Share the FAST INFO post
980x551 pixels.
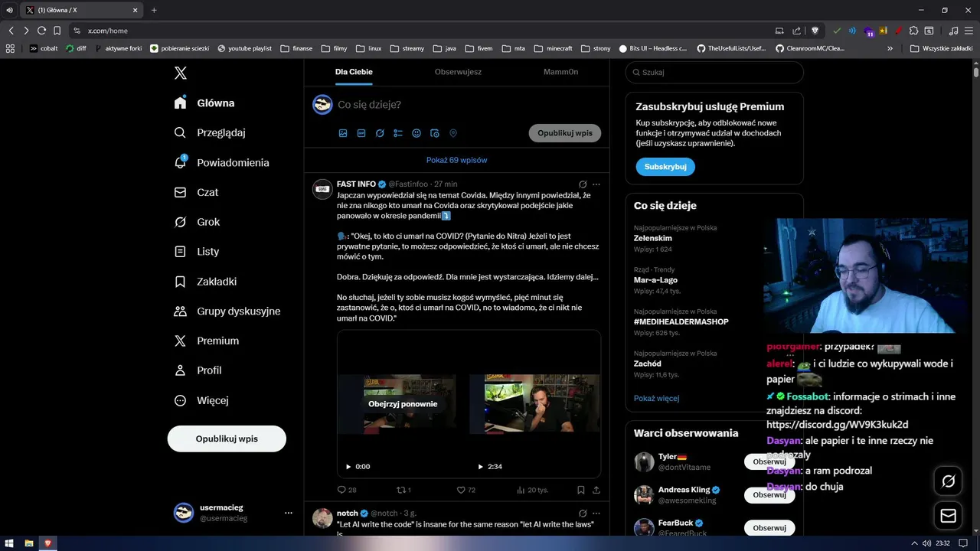(x=596, y=490)
